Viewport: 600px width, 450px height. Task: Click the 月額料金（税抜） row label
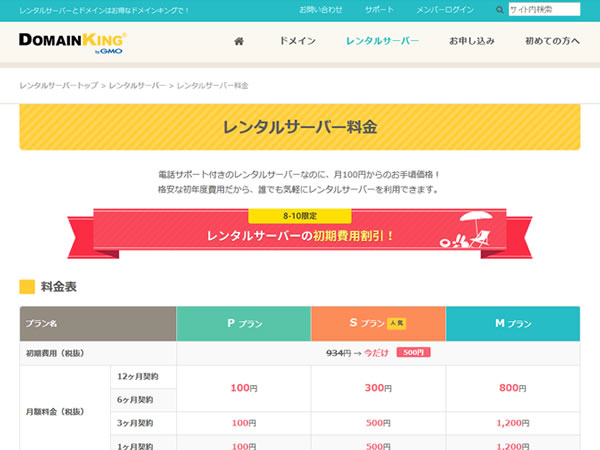pyautogui.click(x=55, y=412)
